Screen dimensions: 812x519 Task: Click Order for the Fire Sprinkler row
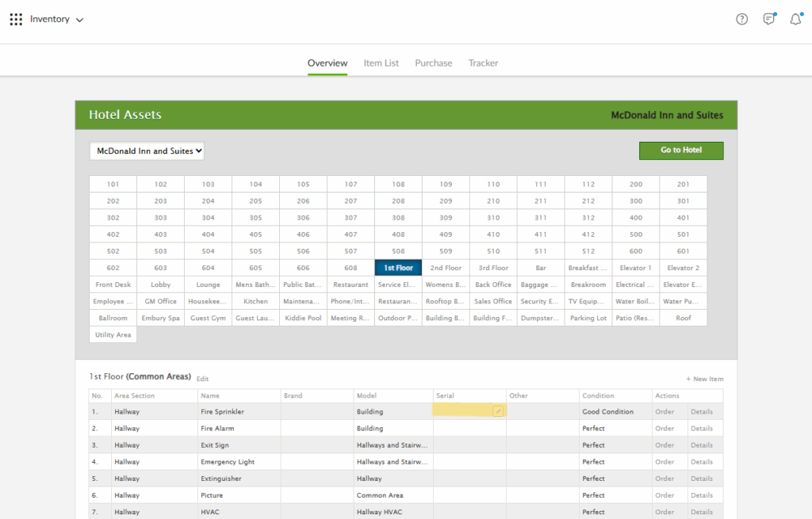pos(664,412)
